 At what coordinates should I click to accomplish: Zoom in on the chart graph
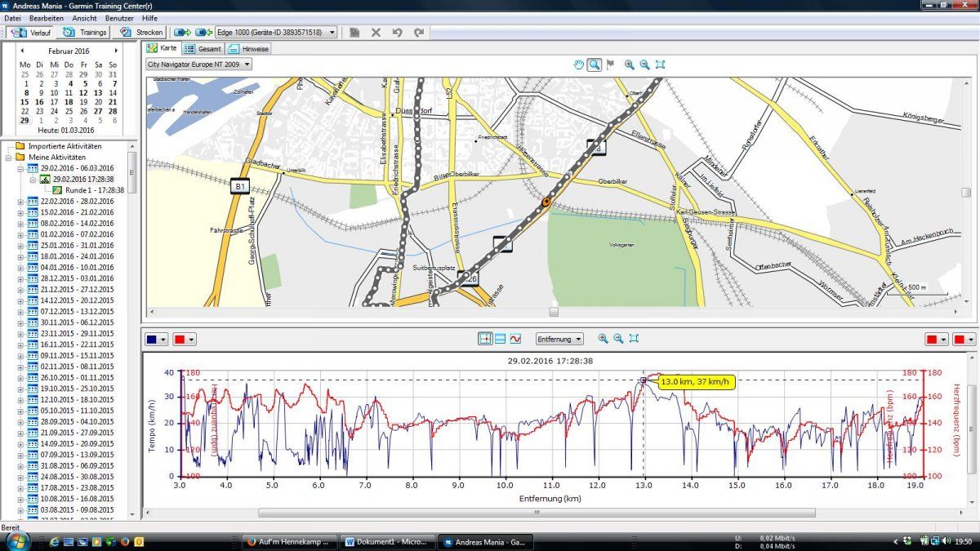(x=603, y=338)
